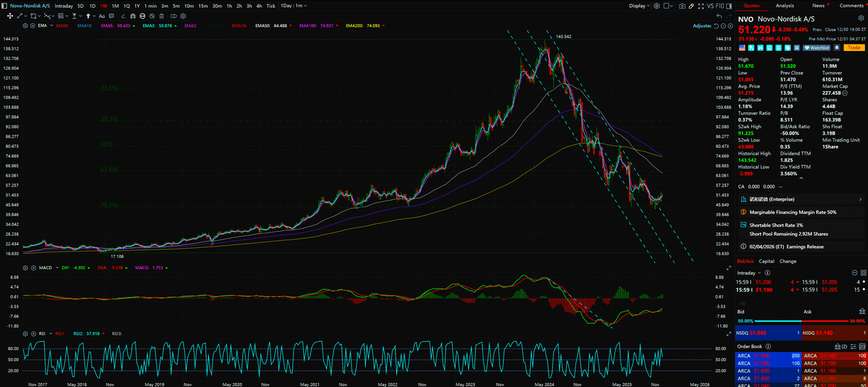Select the 1M timeframe
868x387 pixels.
tap(115, 6)
